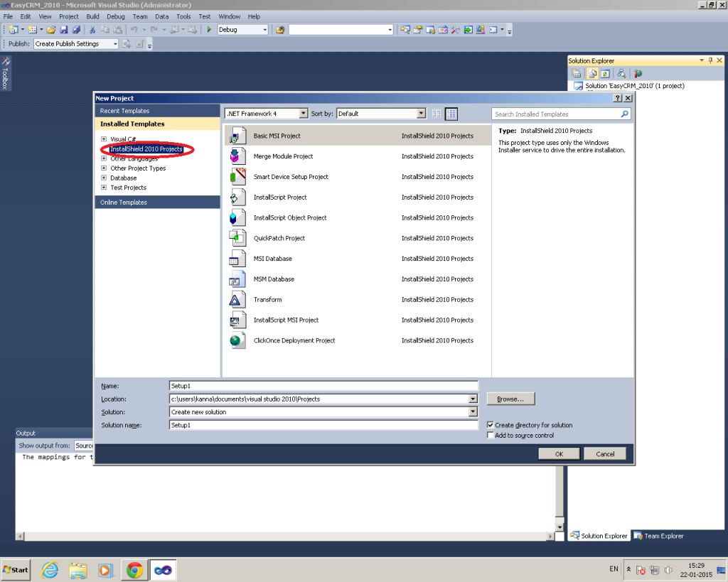Toggle Show All Files in Solution Explorer
This screenshot has height=582, width=728.
[592, 73]
